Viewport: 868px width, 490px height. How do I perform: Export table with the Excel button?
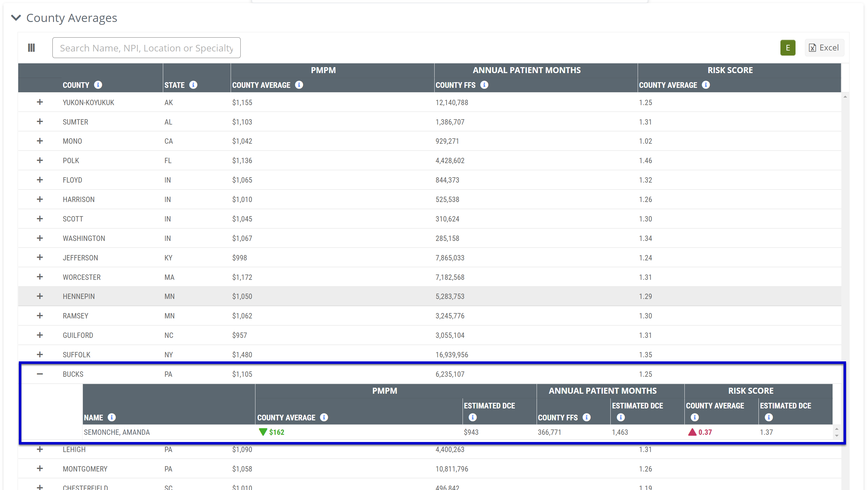coord(824,48)
